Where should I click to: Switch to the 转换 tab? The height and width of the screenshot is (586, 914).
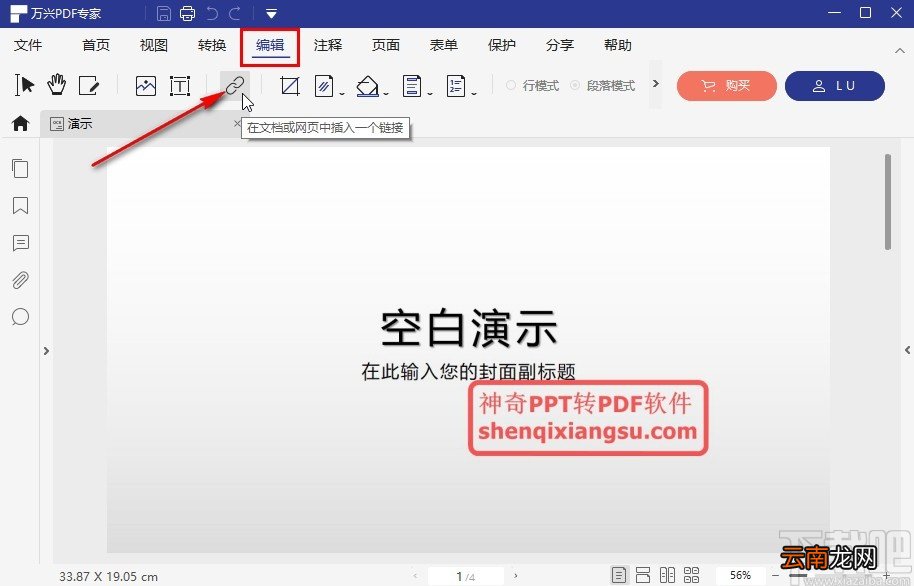(212, 45)
